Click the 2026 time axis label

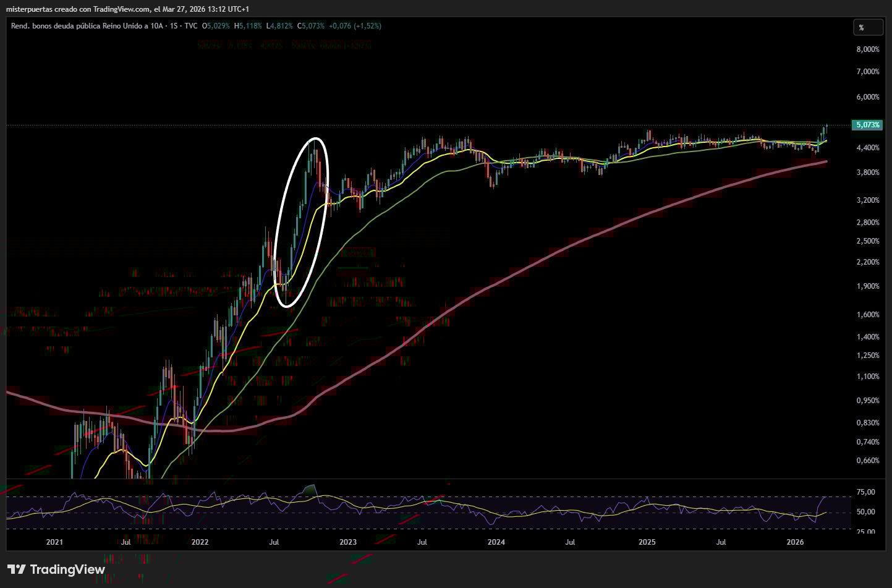coord(795,543)
